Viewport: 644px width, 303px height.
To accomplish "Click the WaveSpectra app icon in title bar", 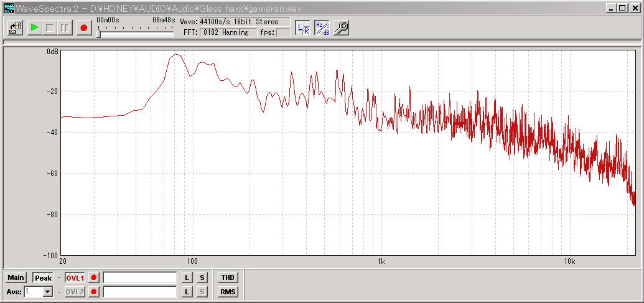I will pos(9,8).
